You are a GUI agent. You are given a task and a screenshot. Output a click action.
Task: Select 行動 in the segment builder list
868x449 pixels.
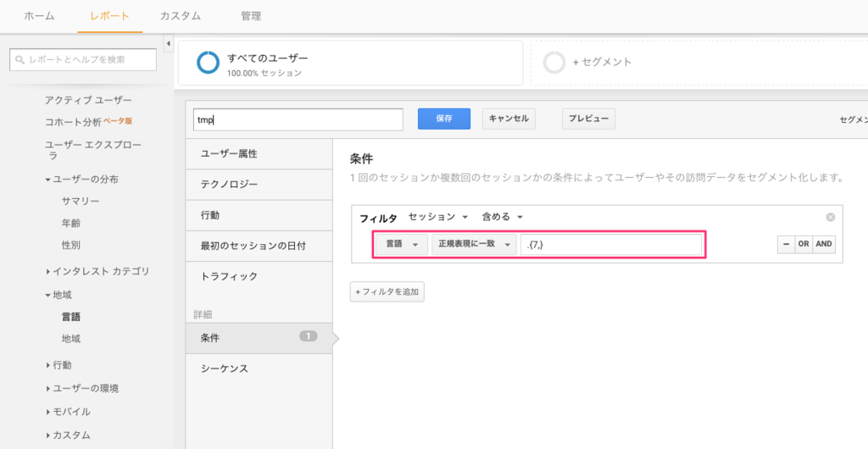point(259,215)
